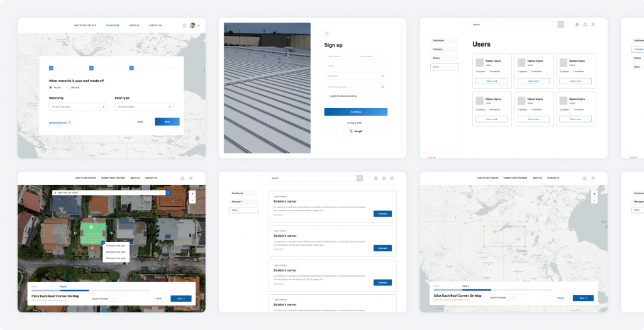Open settings gear in the Users panel
Image resolution: width=644 pixels, height=330 pixels.
(577, 25)
